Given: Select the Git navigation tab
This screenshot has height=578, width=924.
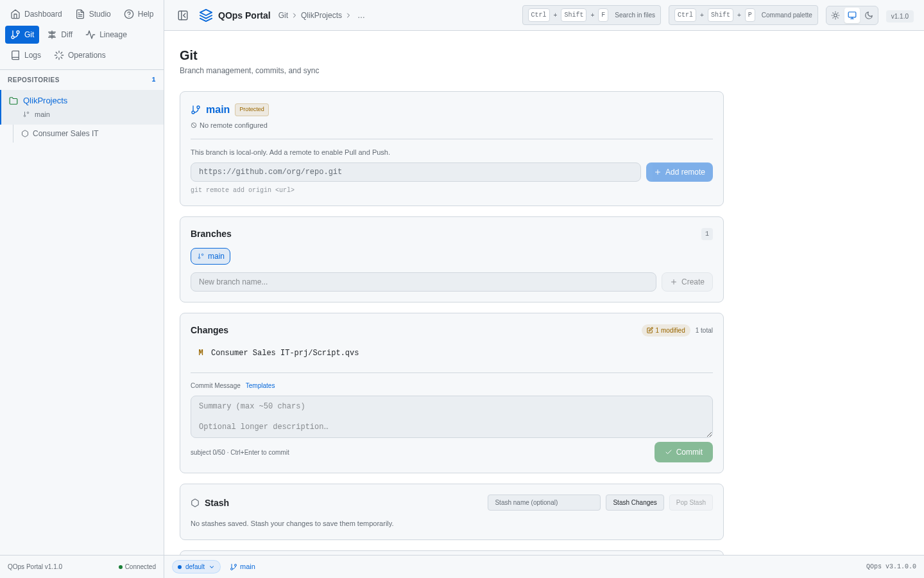Looking at the screenshot, I should (x=22, y=35).
